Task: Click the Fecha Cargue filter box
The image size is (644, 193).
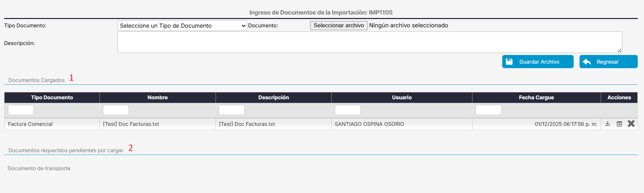Action: pyautogui.click(x=488, y=110)
